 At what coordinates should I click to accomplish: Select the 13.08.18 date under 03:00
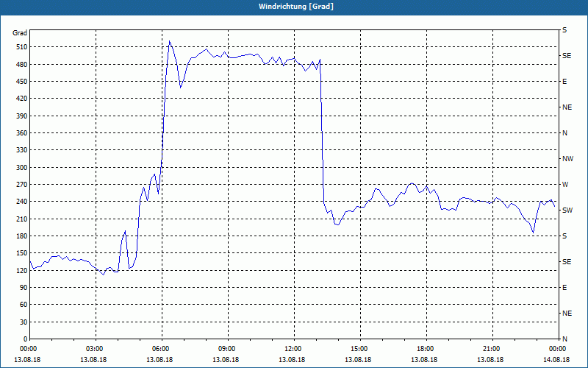point(93,360)
